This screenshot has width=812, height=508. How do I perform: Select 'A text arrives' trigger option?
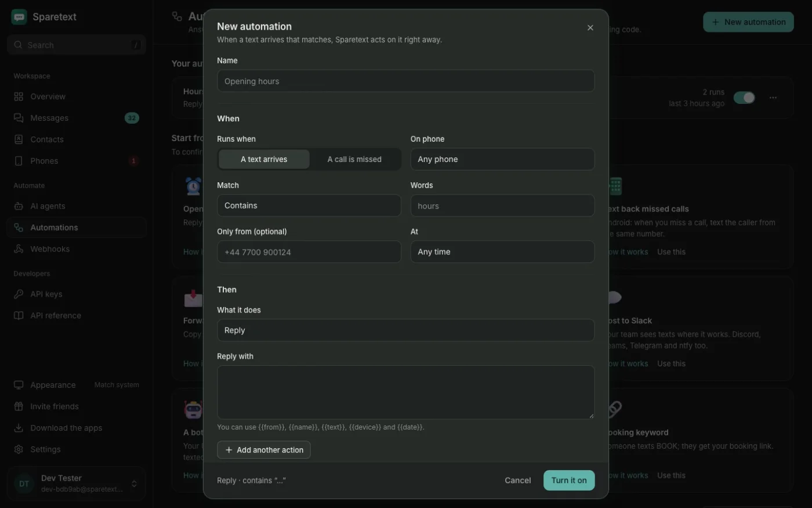coord(264,159)
